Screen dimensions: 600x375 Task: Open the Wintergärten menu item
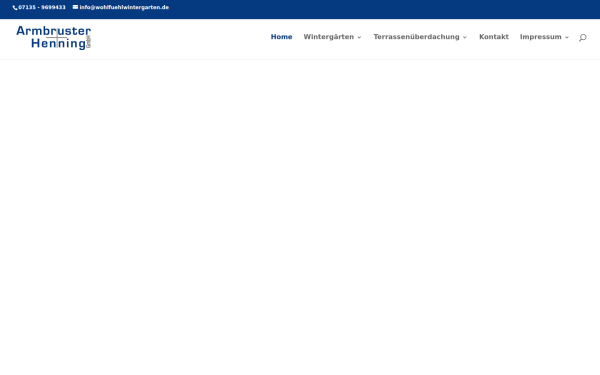pos(329,37)
